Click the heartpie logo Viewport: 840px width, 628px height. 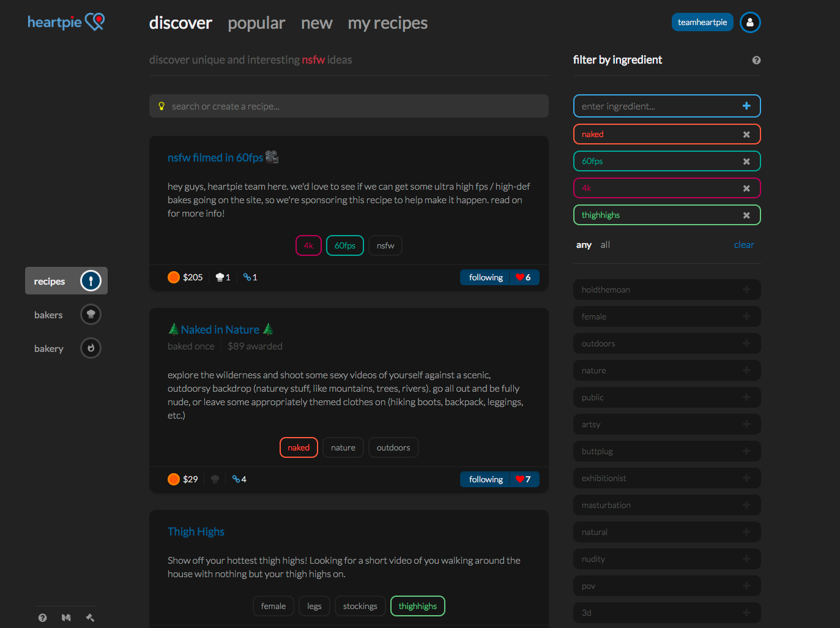pyautogui.click(x=66, y=22)
